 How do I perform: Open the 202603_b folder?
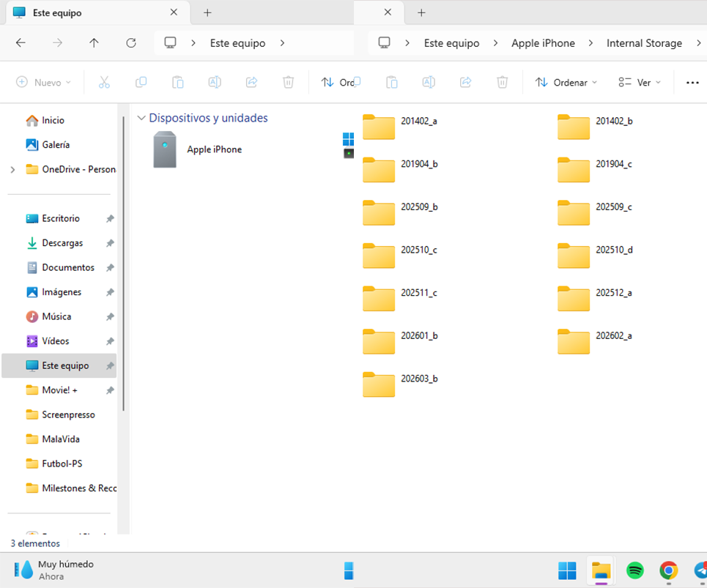pos(380,384)
